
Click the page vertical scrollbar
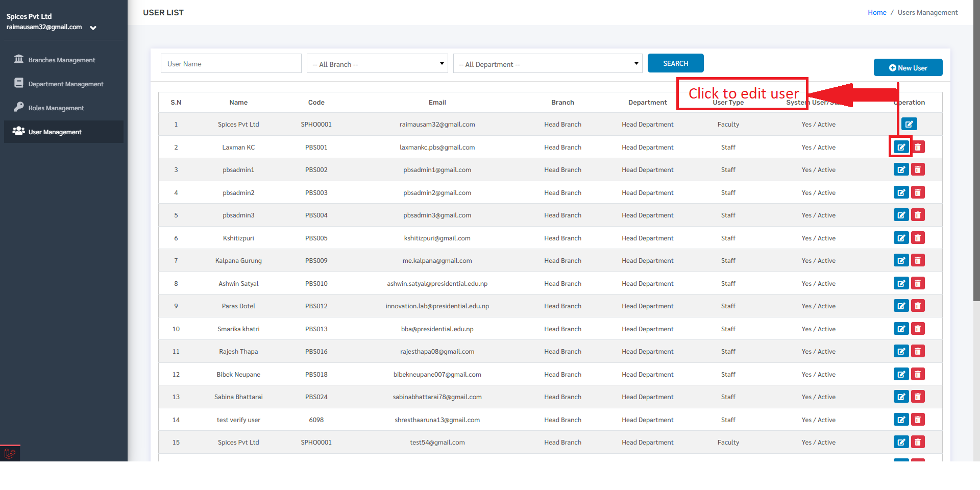pyautogui.click(x=976, y=150)
